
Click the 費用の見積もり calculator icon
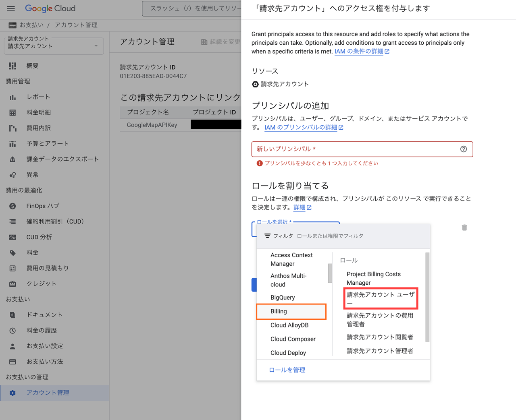pos(12,268)
